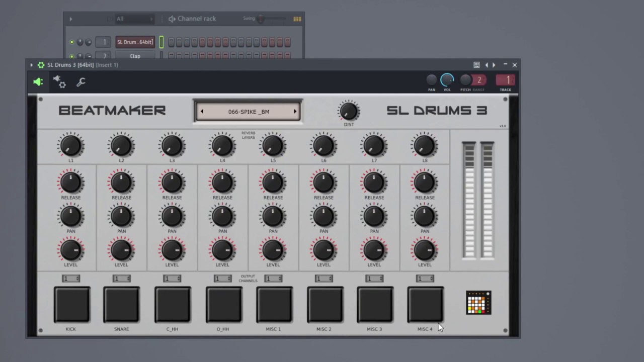Toggle the fifth step of the SL Drum sequencer
Screen dimensions: 644x362
pos(202,42)
